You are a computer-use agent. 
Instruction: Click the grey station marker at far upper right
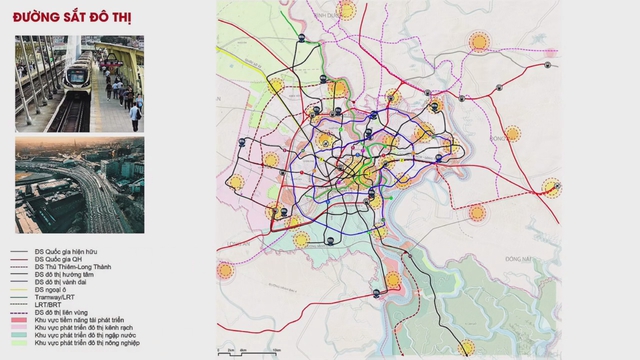548,65
